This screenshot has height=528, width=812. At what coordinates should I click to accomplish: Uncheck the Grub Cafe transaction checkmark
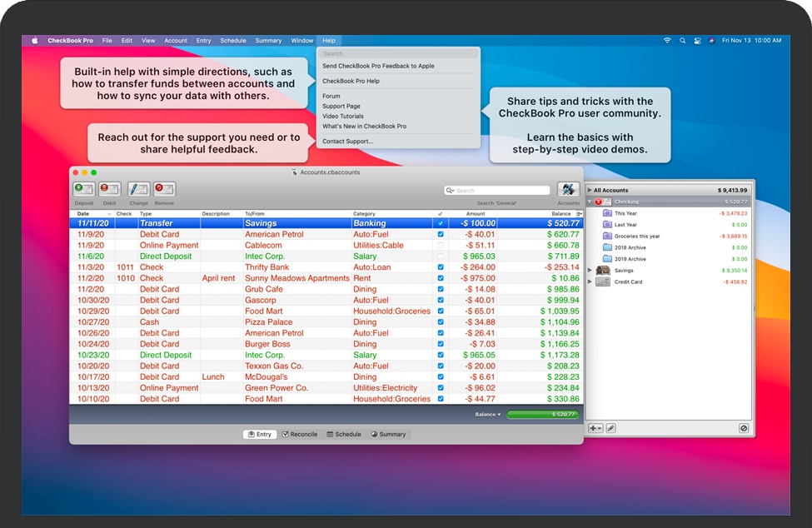(x=441, y=289)
